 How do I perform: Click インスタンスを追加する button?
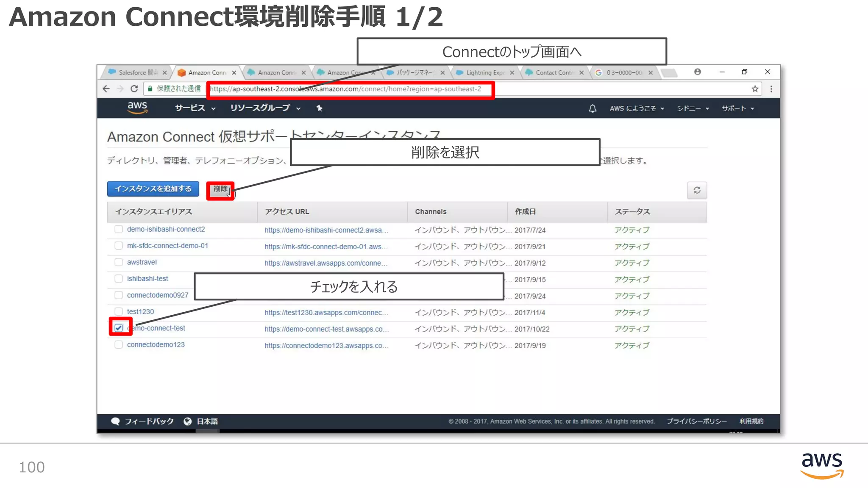coord(153,189)
